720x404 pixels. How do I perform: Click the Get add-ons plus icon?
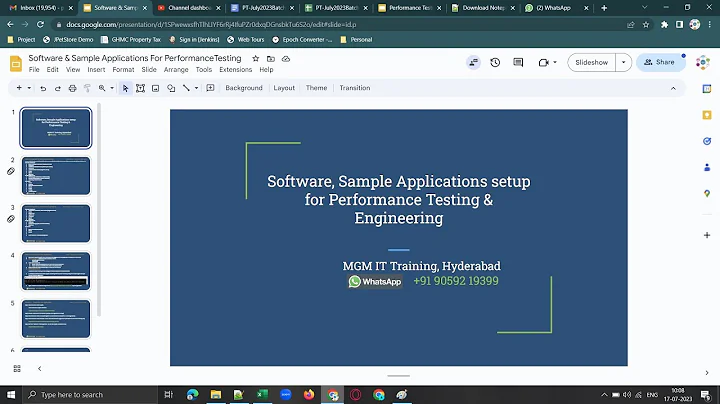707,235
